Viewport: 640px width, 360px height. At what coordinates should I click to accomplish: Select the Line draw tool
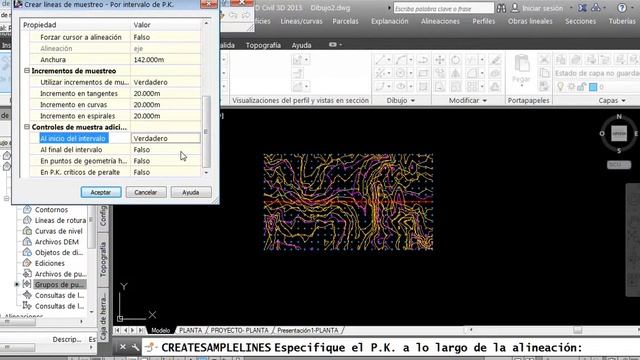380,60
